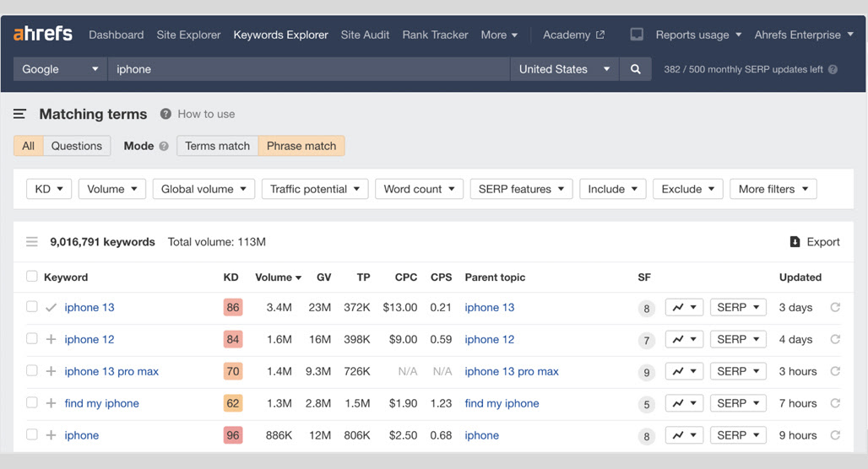Click the SF count badge 8 for iphone 13
868x469 pixels.
point(647,309)
